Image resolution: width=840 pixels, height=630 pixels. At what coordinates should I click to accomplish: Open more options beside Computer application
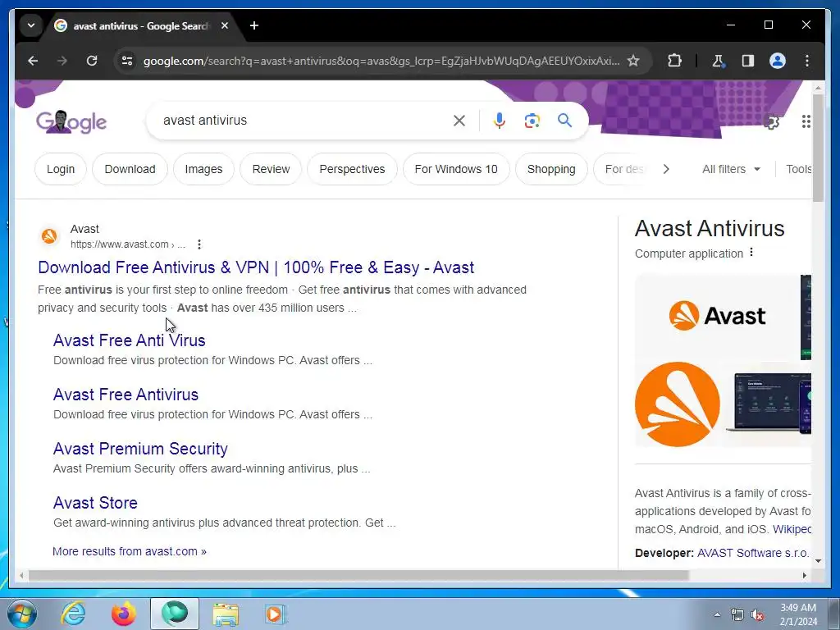pos(751,253)
